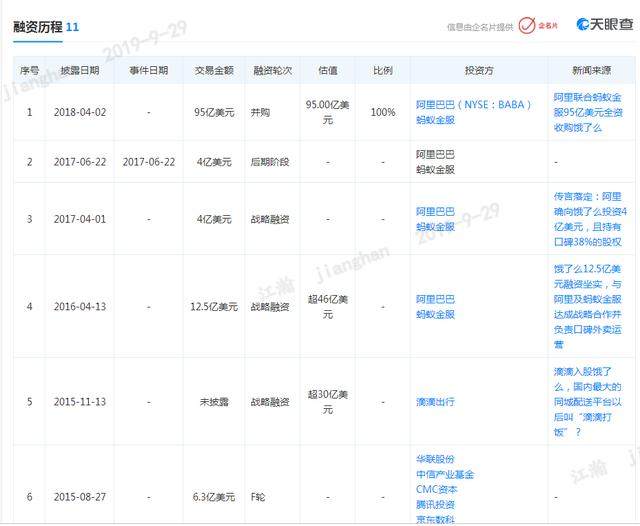The height and width of the screenshot is (526, 640).
Task: Click the 天眼查 logo
Action: click(x=604, y=24)
